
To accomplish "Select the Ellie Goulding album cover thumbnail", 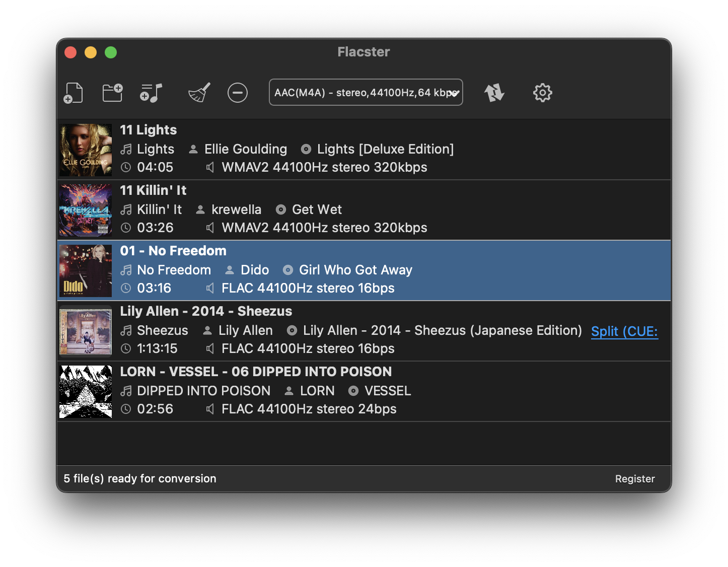I will click(x=86, y=150).
